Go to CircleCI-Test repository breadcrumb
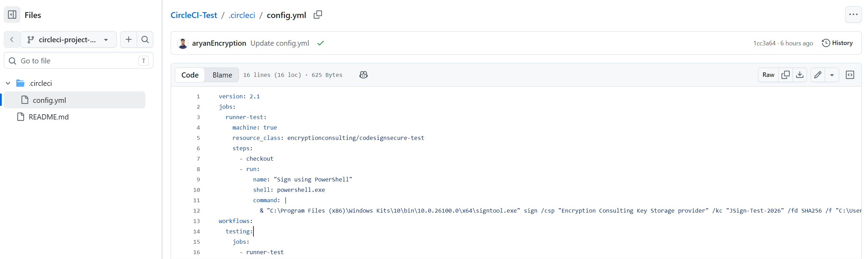Viewport: 868px width, 259px height. pos(194,15)
